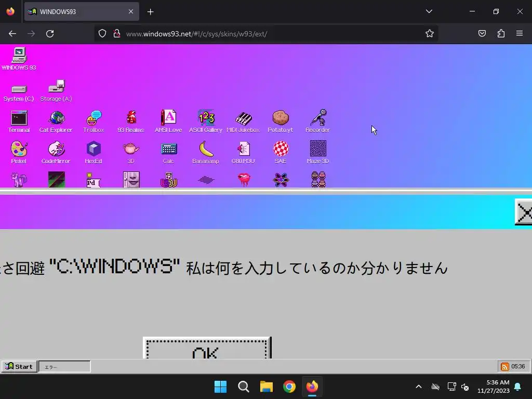Image resolution: width=532 pixels, height=399 pixels.
Task: Open the Firefox application menu
Action: pos(520,33)
